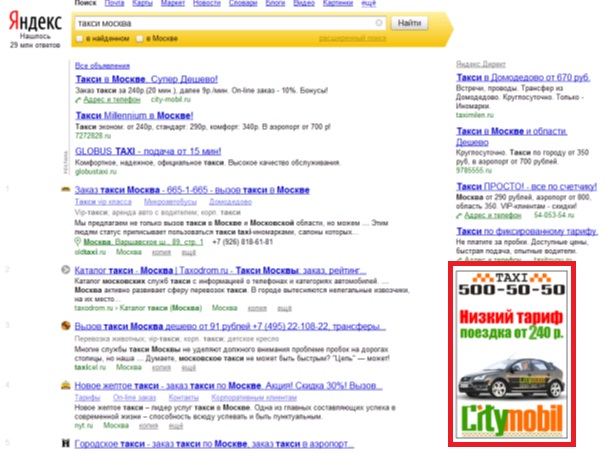Open the Такси vip класса sublink

(x=103, y=202)
